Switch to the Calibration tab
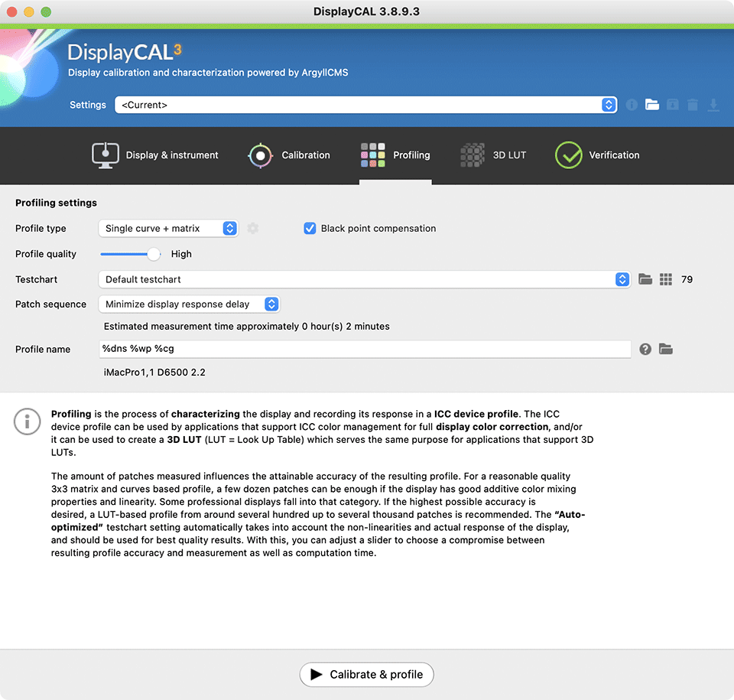The image size is (734, 700). tap(289, 155)
